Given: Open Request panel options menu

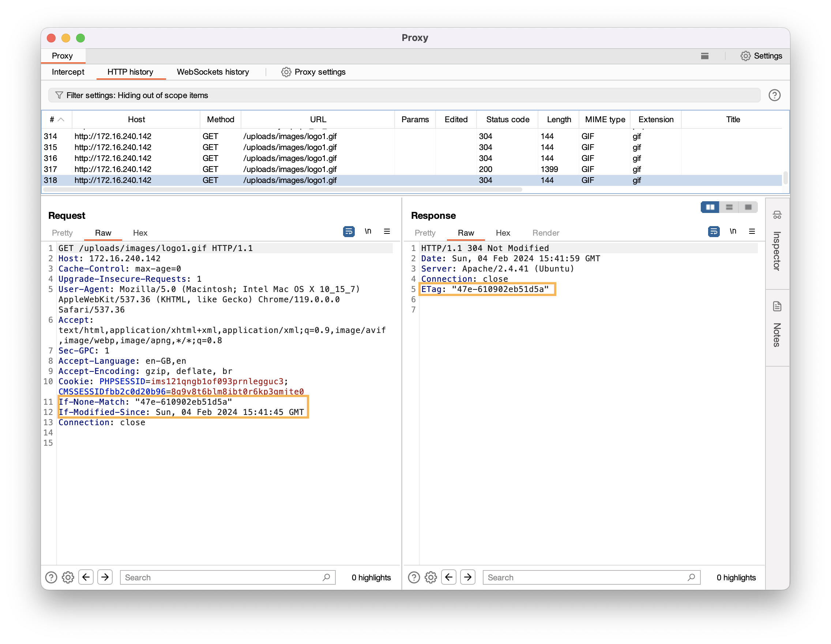Looking at the screenshot, I should (387, 231).
